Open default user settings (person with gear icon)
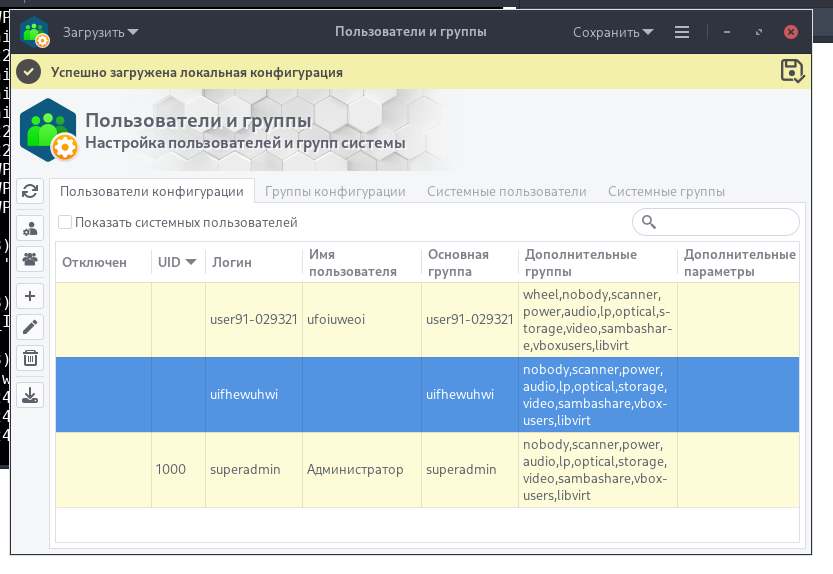 tap(31, 227)
